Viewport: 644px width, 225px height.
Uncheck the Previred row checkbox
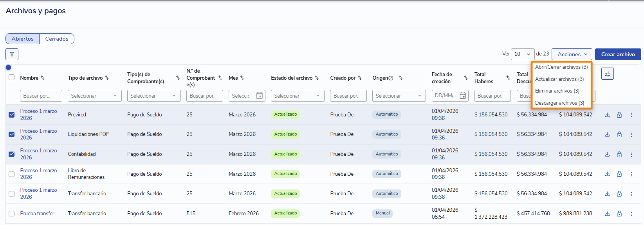pyautogui.click(x=12, y=114)
